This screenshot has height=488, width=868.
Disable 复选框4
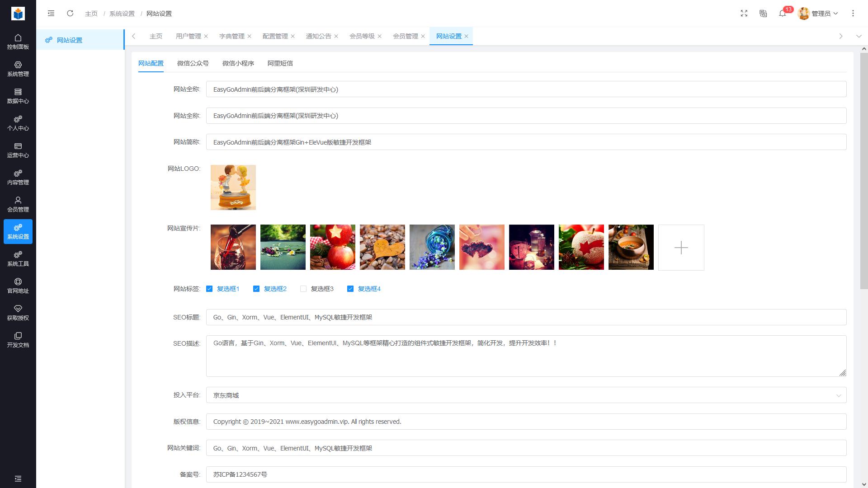(x=350, y=288)
